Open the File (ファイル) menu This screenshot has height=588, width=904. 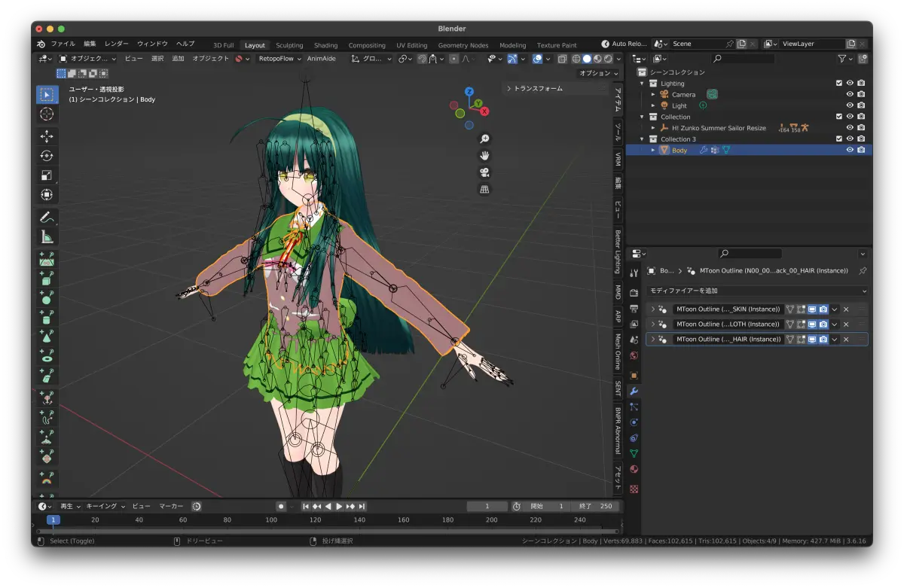63,44
